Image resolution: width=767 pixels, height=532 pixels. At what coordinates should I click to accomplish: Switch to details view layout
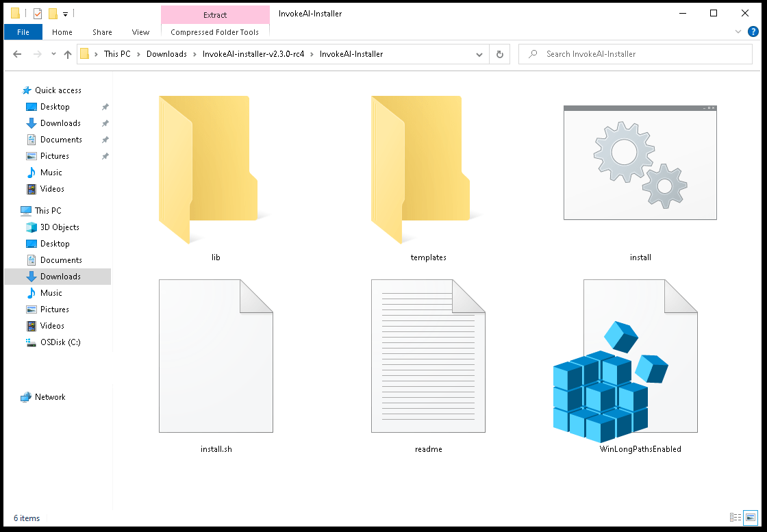(735, 518)
